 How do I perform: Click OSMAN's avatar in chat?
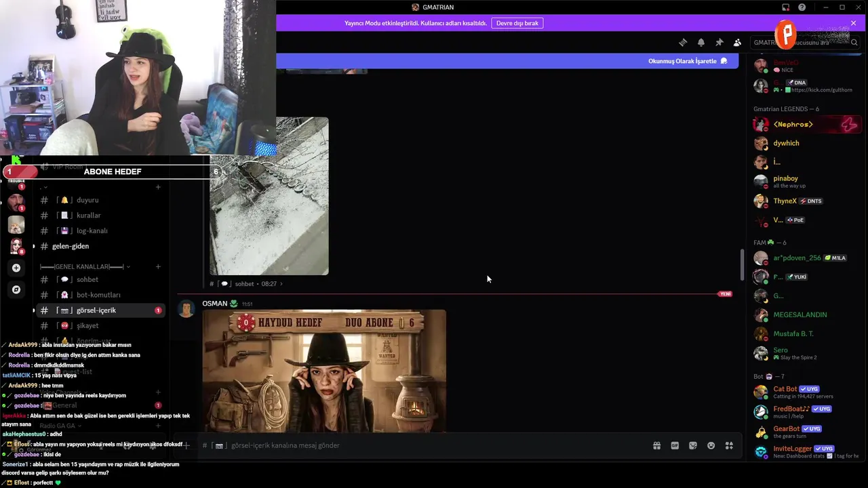[x=186, y=309]
